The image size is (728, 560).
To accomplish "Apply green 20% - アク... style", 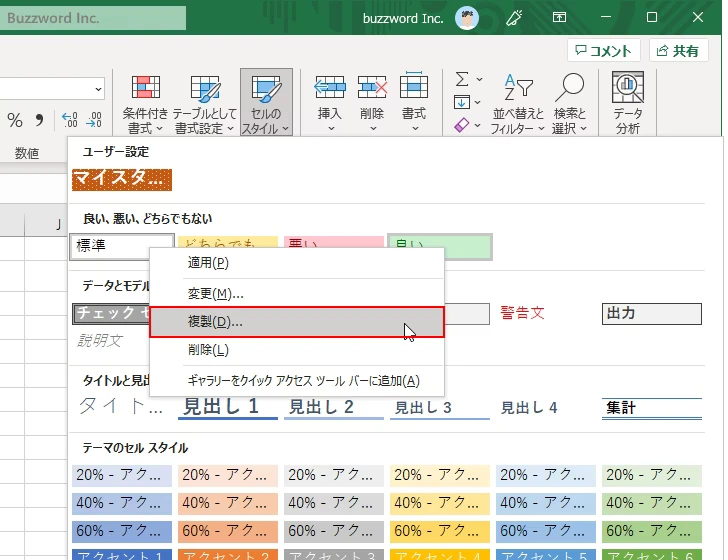I will 651,475.
